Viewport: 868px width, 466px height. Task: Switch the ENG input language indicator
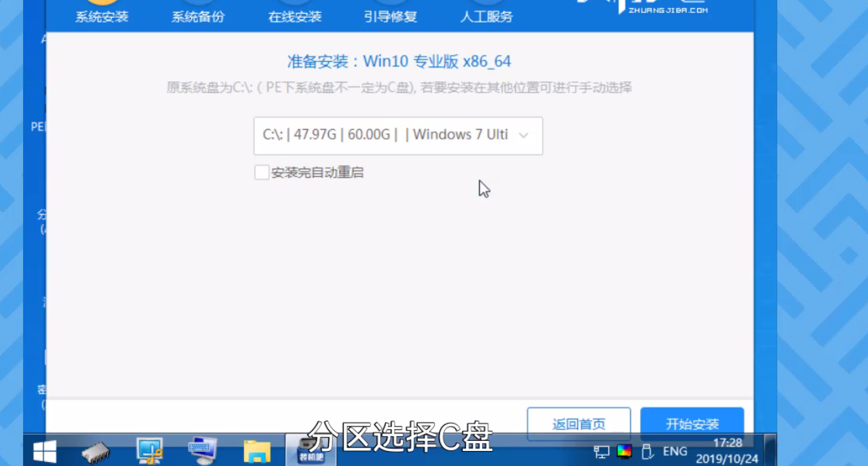[x=675, y=452]
